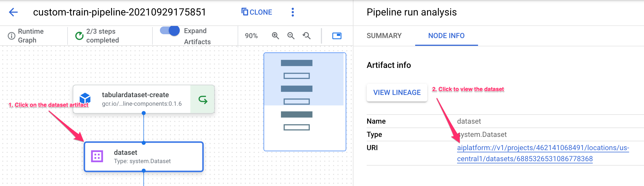The image size is (644, 186).
Task: Click the zoom out magnifier icon
Action: click(x=291, y=36)
